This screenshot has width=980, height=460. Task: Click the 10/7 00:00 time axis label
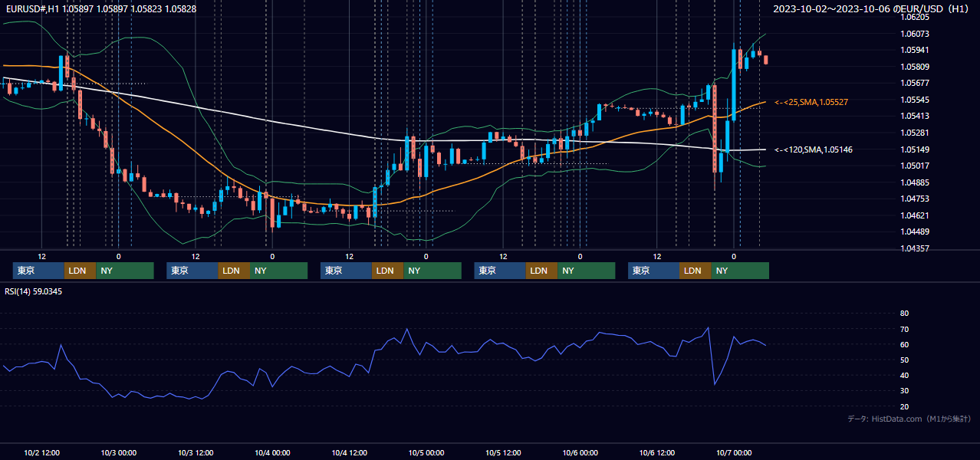click(x=734, y=453)
